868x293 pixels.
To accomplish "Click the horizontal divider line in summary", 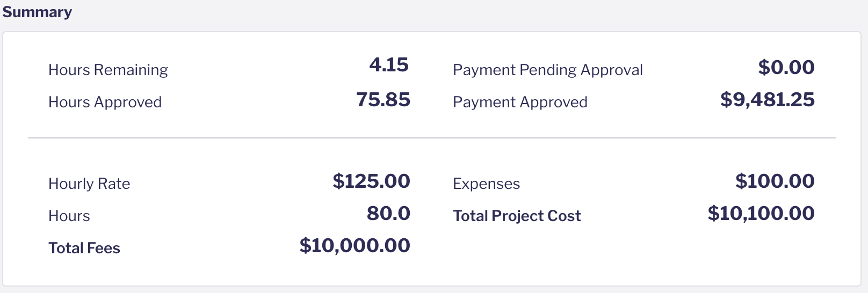I will pos(432,138).
